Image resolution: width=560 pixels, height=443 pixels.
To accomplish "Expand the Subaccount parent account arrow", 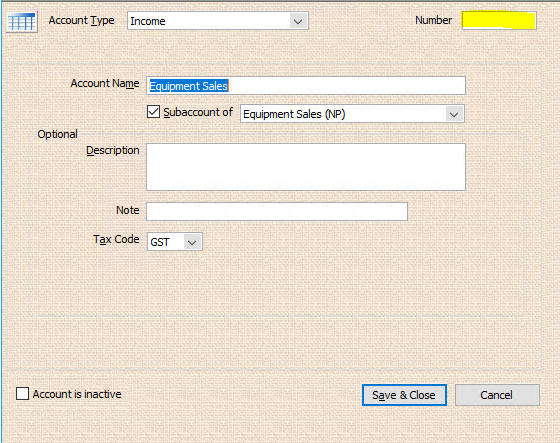I will (x=454, y=114).
